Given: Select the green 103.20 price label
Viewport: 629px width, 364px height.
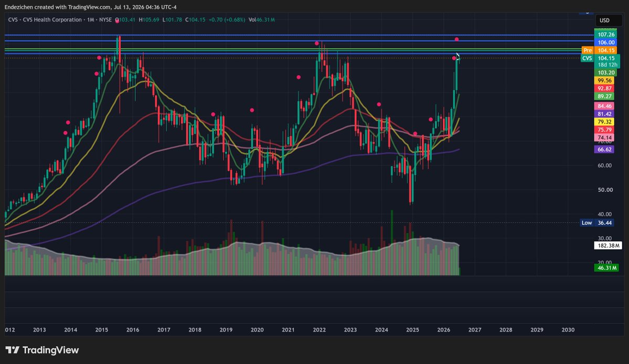Looking at the screenshot, I should [606, 72].
